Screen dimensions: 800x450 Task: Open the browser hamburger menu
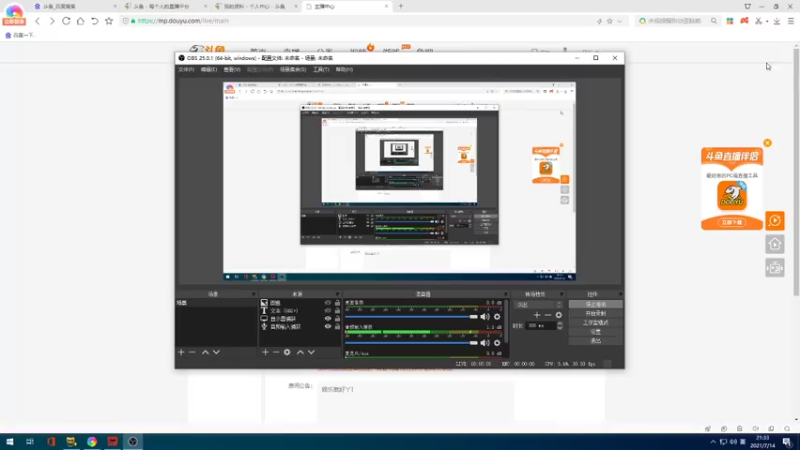click(791, 21)
